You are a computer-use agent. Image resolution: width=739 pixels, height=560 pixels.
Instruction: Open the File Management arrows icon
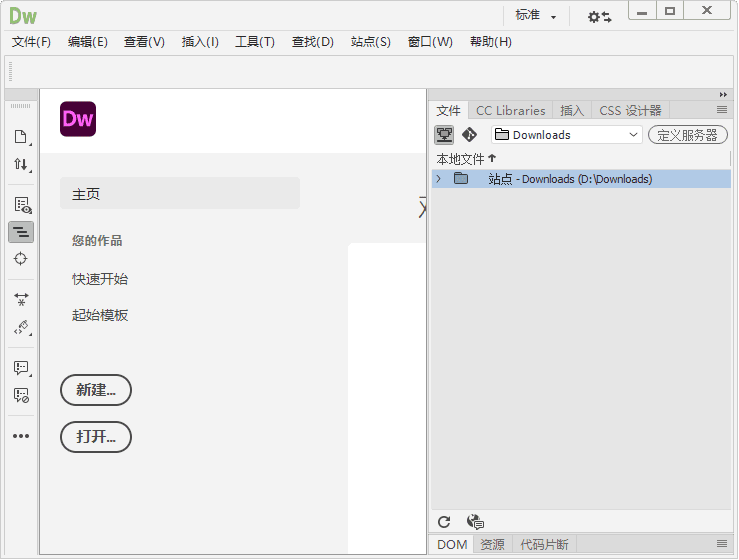pos(21,164)
